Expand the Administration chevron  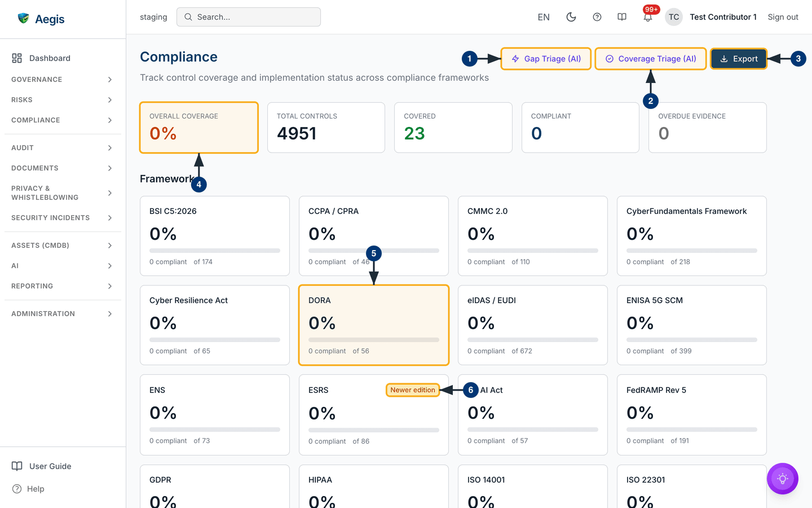click(x=110, y=314)
